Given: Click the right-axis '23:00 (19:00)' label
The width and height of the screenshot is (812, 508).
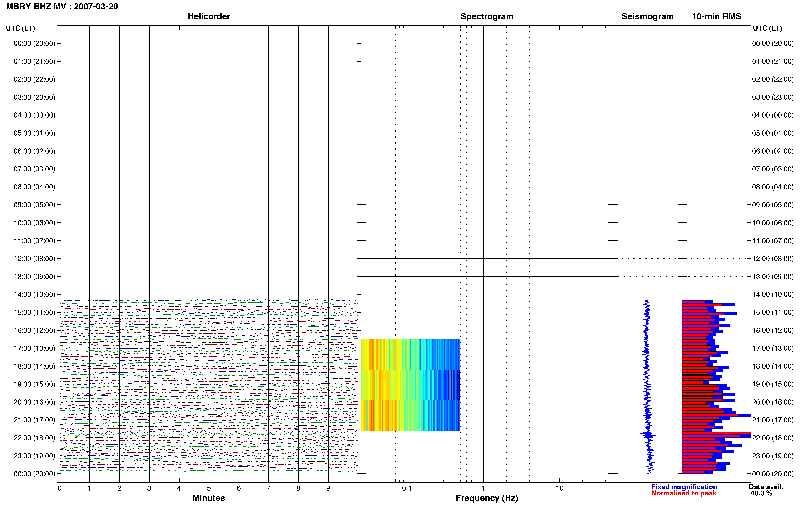Looking at the screenshot, I should point(773,456).
